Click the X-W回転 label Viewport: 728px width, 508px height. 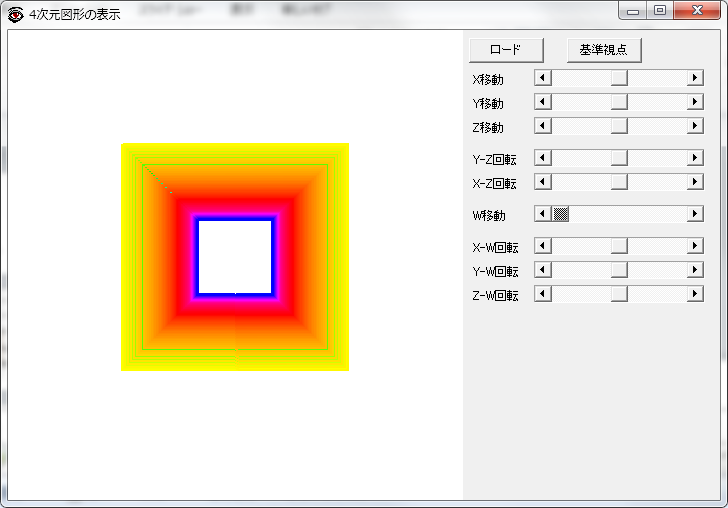[495, 248]
